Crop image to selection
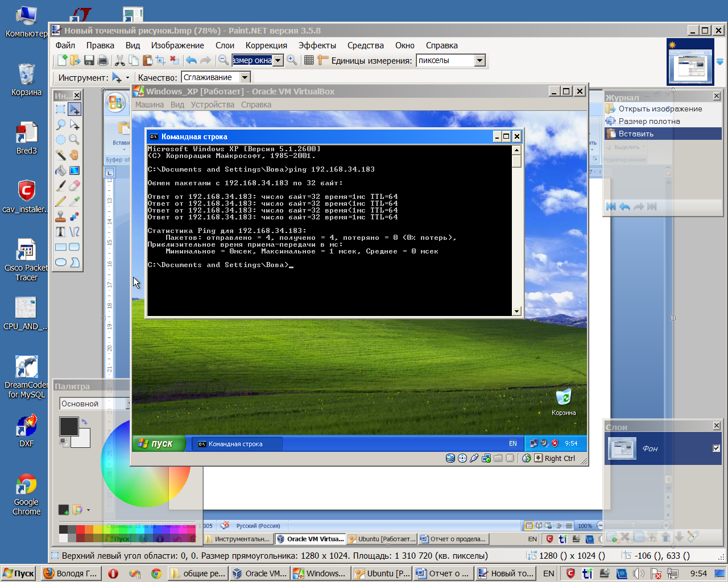Screen dimensions: 728x582 coord(161,60)
